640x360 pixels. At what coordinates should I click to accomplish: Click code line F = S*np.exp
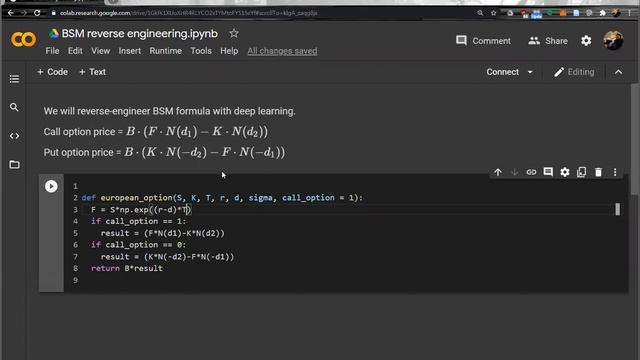[141, 210]
